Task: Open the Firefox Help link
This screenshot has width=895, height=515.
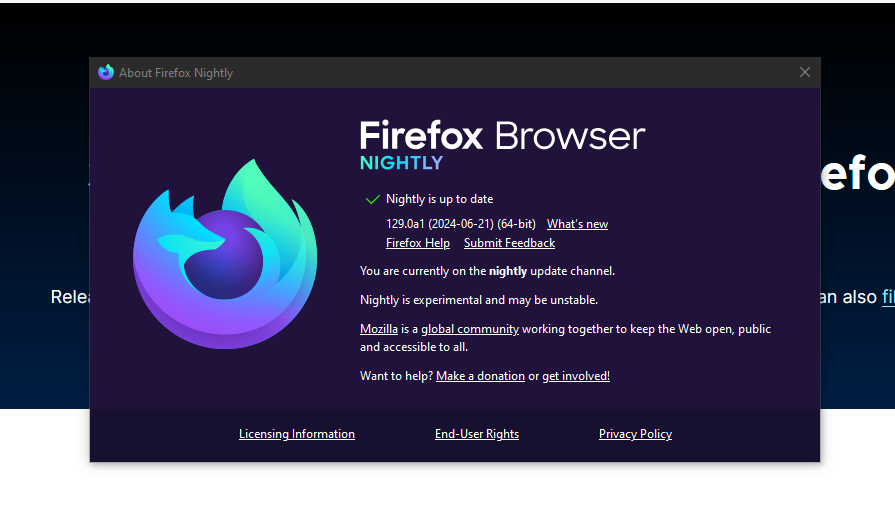Action: 417,243
